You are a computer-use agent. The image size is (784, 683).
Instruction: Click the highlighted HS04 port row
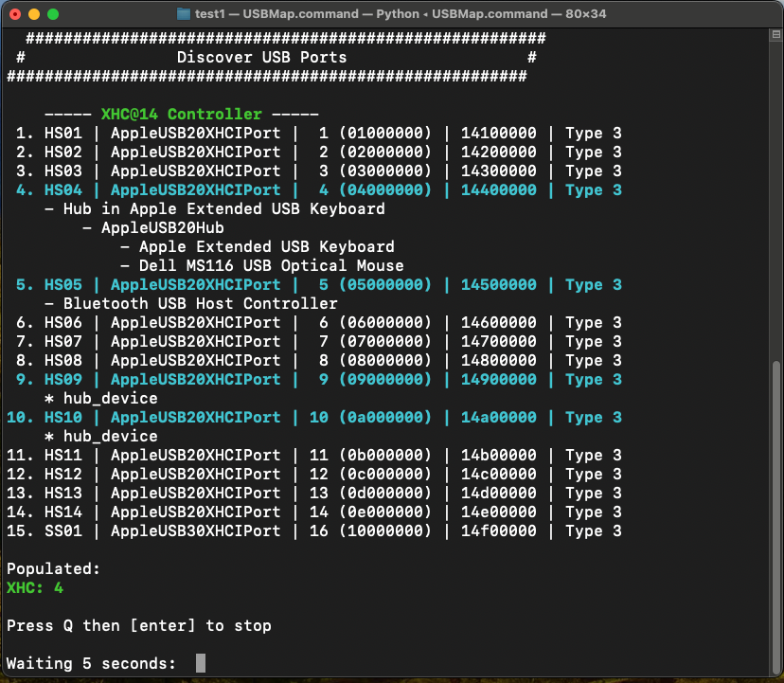tap(318, 189)
